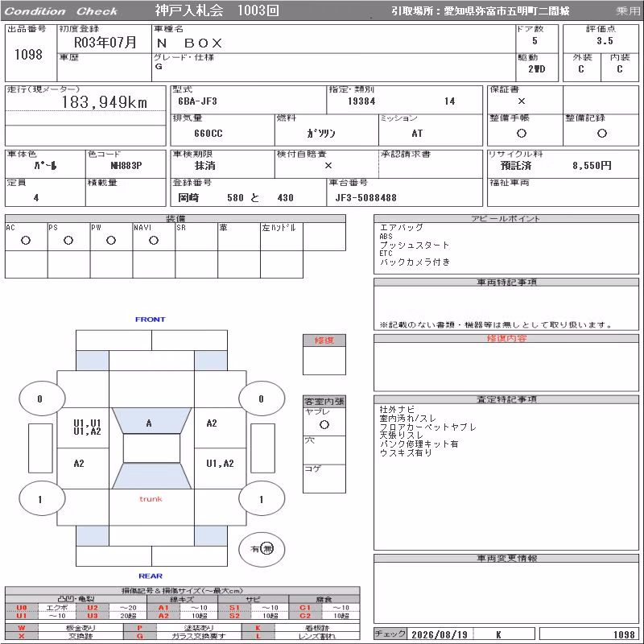This screenshot has height=644, width=644.
Task: Click the 'trunk' label on car diagram
Action: [151, 499]
